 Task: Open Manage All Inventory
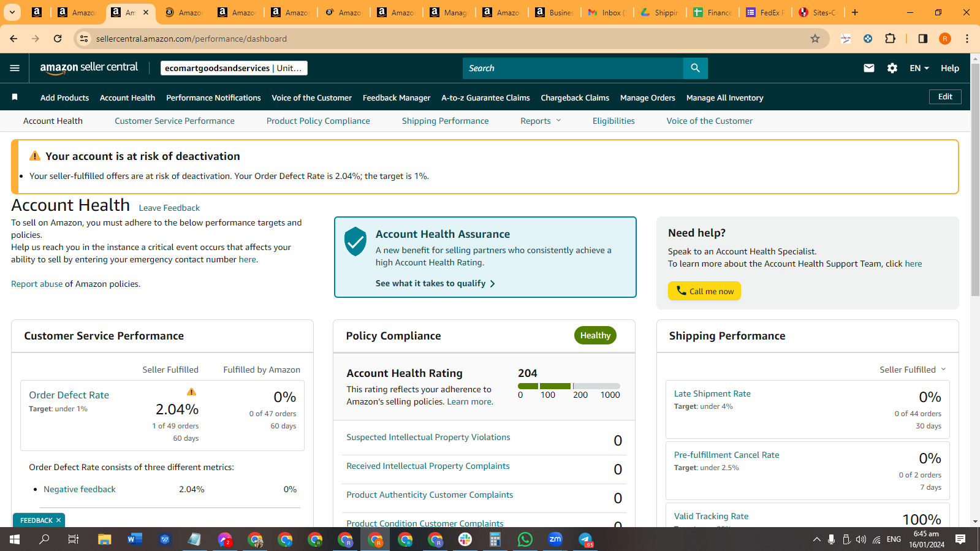[x=724, y=97]
